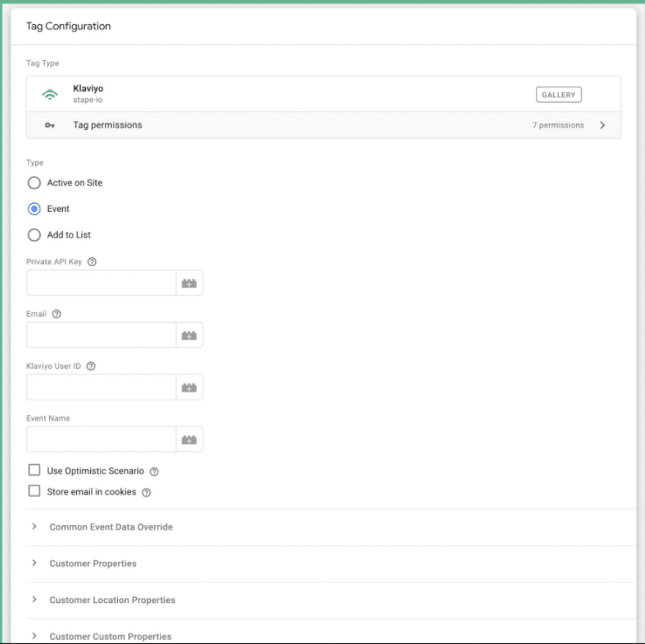Image resolution: width=645 pixels, height=644 pixels.
Task: Check the Store email in cookies box
Action: click(x=34, y=492)
